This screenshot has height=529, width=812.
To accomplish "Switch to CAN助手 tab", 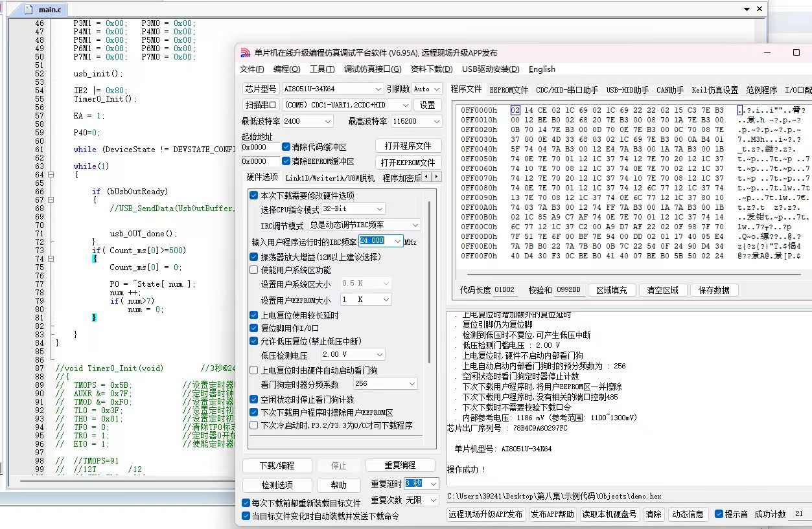I will (x=670, y=90).
